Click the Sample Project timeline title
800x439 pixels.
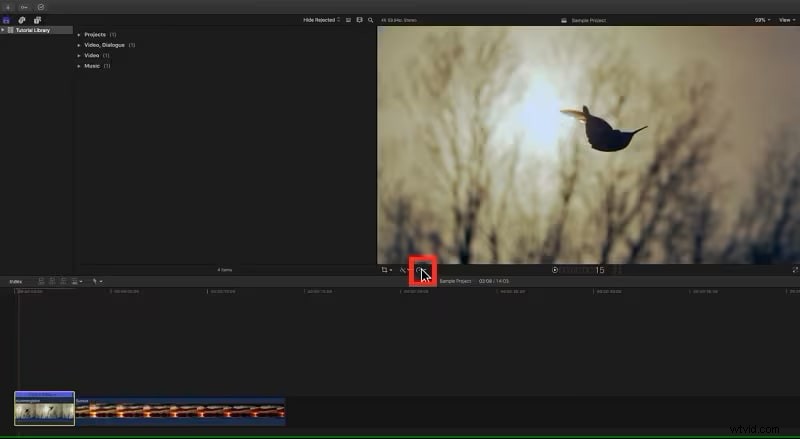pyautogui.click(x=455, y=281)
